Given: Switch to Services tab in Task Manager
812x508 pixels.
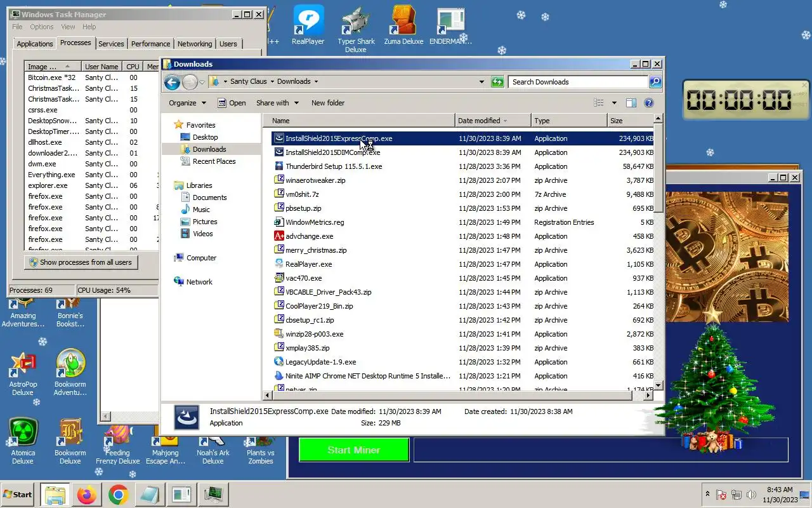Looking at the screenshot, I should [x=111, y=44].
